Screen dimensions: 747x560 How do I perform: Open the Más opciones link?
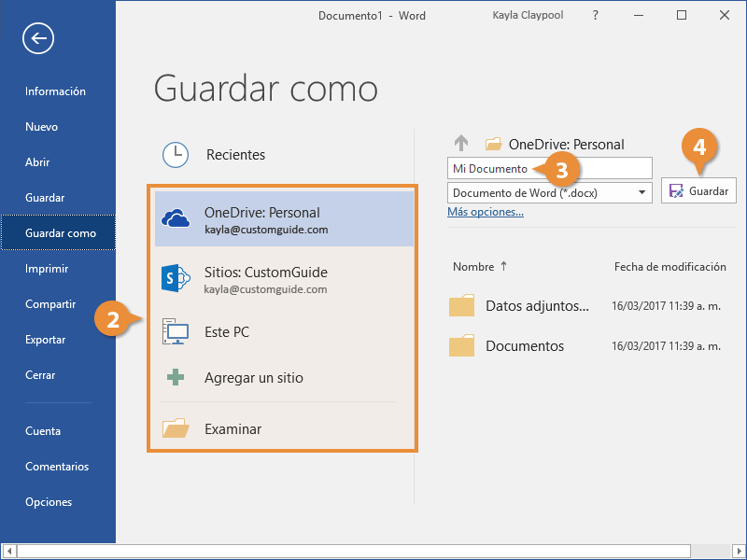click(486, 211)
